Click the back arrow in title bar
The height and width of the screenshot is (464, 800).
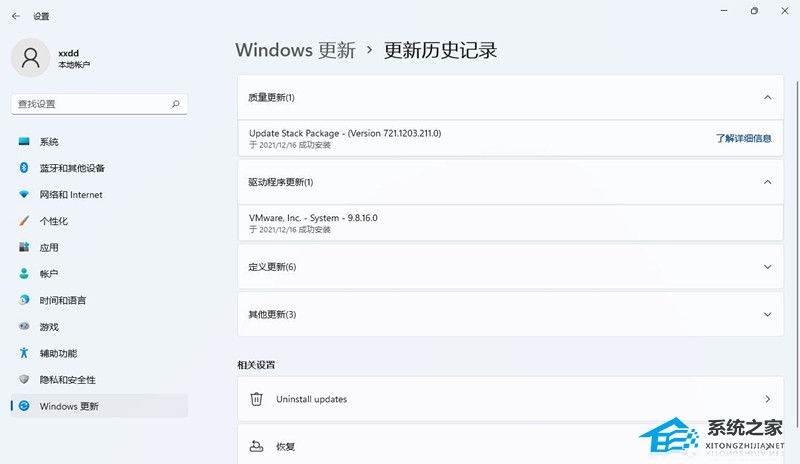(x=16, y=16)
